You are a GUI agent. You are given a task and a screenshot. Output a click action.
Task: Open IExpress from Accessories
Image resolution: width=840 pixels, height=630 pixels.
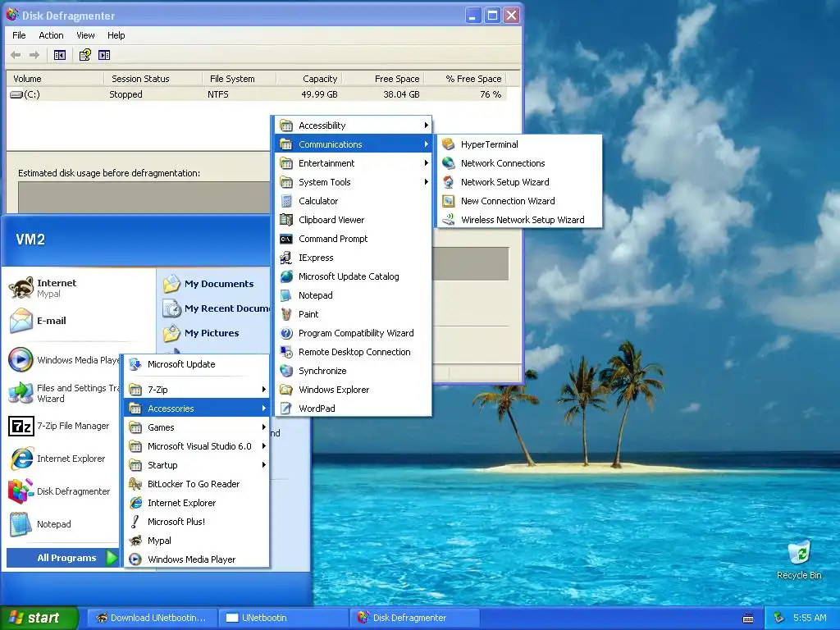tap(354, 258)
